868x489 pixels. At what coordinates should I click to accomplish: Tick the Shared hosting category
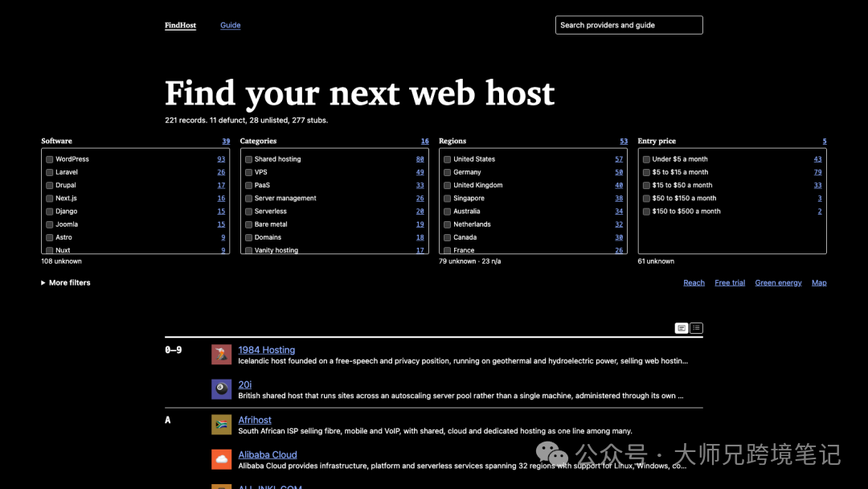pos(248,159)
